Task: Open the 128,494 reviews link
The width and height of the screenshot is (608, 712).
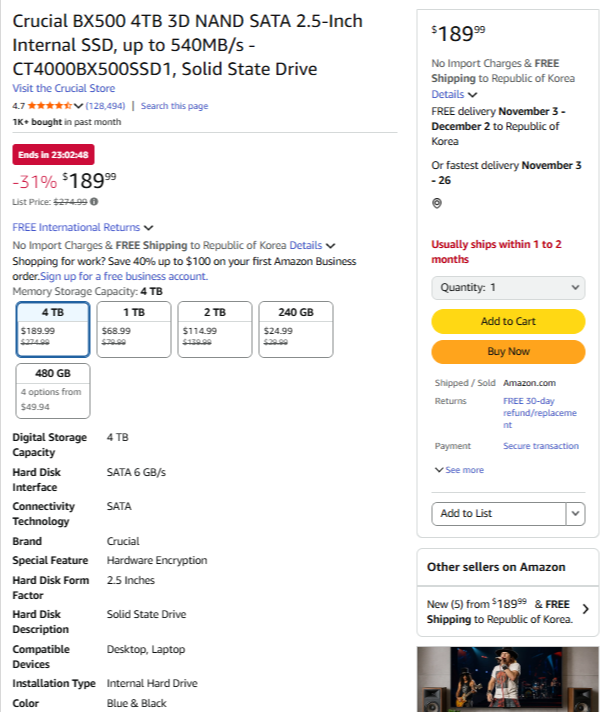Action: click(x=106, y=106)
